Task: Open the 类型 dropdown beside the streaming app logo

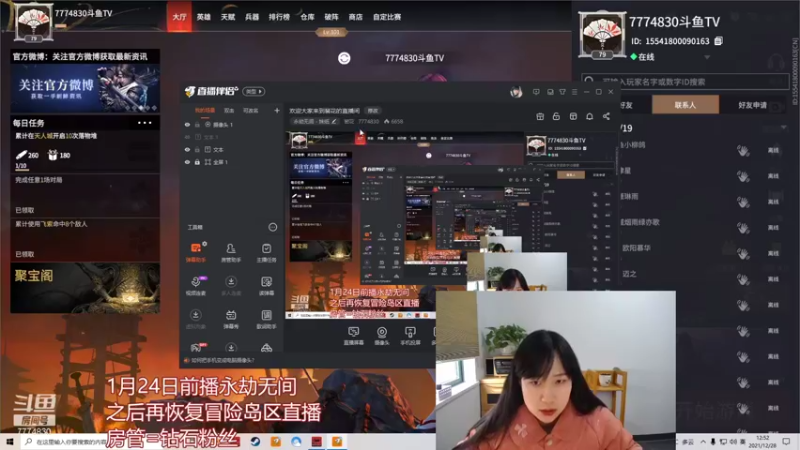Action: [x=254, y=91]
